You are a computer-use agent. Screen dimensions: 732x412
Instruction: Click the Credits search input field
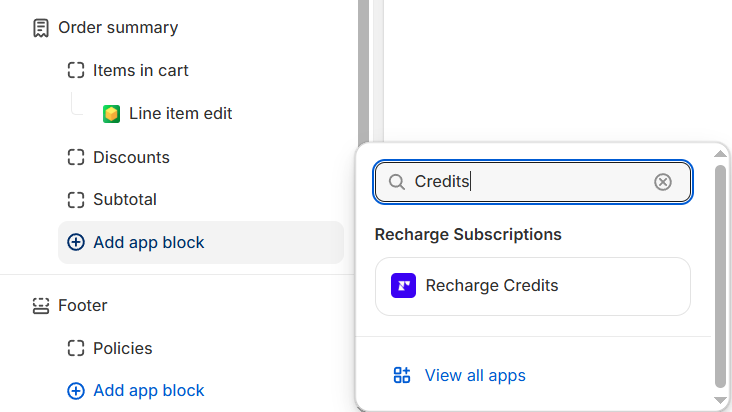click(533, 182)
